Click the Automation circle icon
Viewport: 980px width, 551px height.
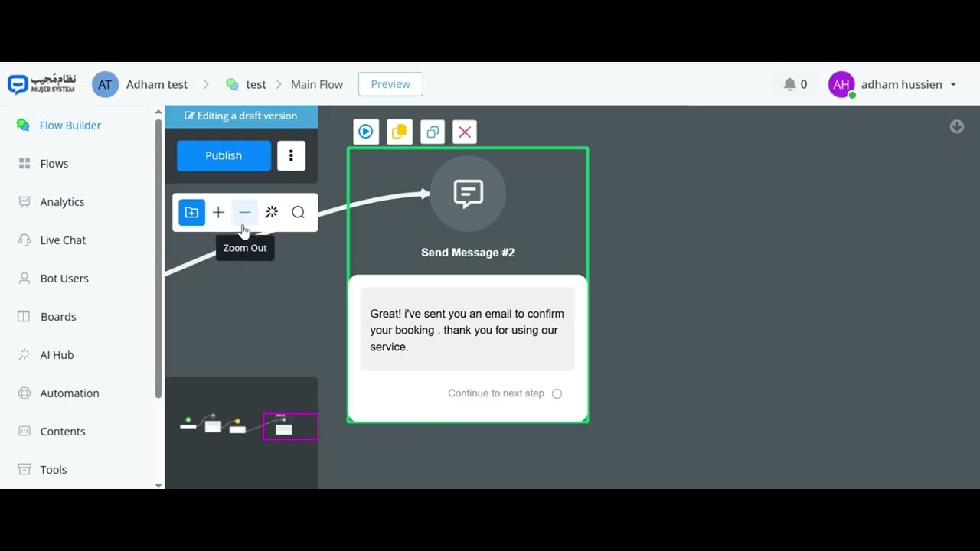[x=24, y=393]
